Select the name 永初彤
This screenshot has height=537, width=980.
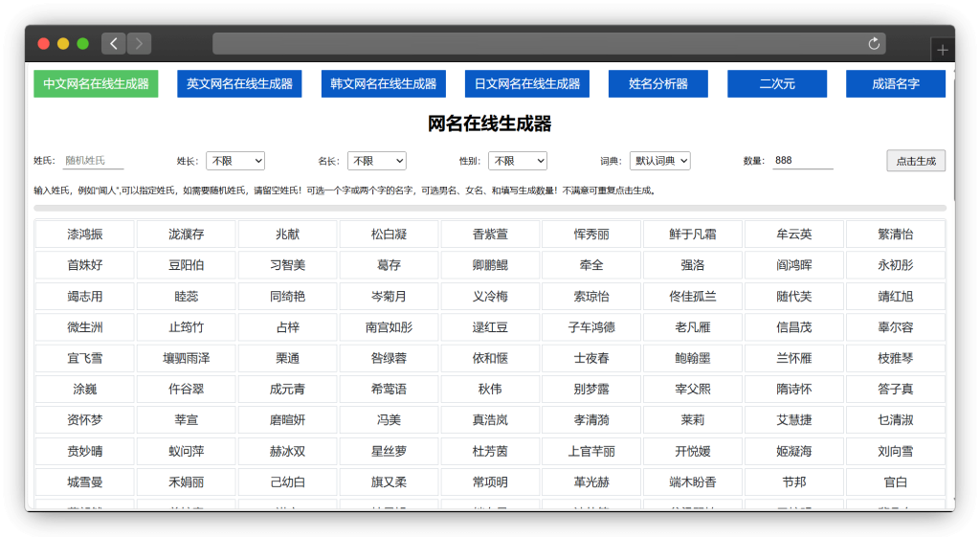[x=895, y=265]
